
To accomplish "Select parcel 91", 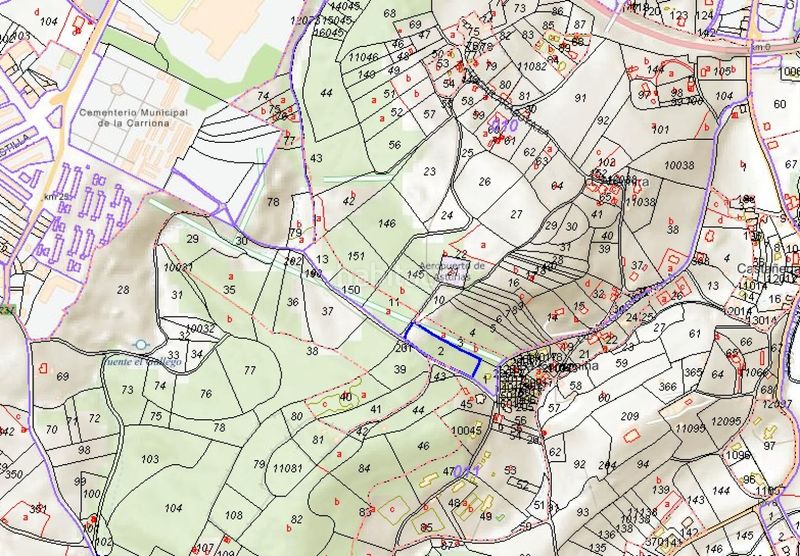I will [580, 98].
